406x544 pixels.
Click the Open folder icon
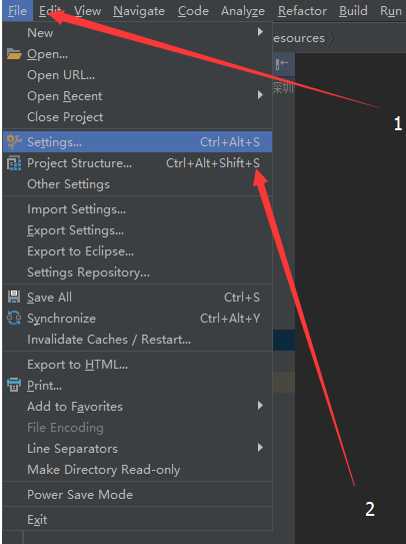14,54
